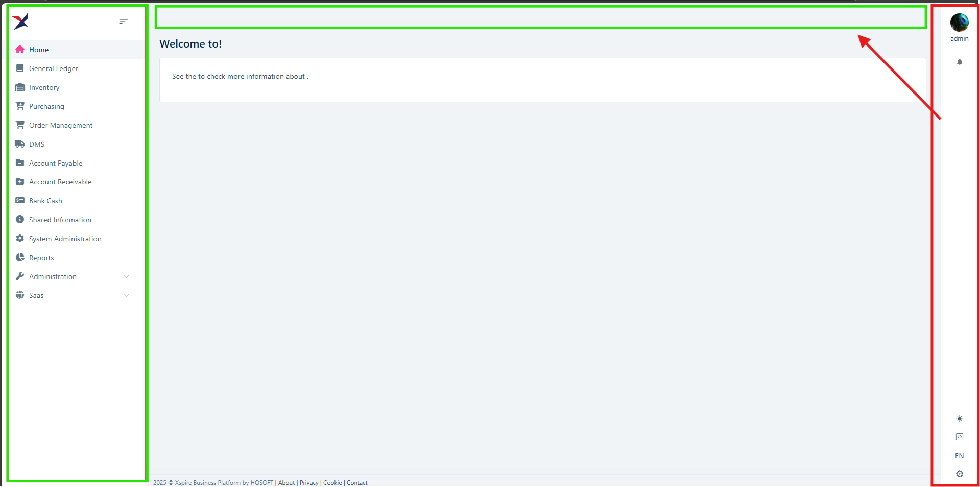Viewport: 980px width, 487px height.
Task: Click the Xspire bird logo
Action: coord(20,21)
